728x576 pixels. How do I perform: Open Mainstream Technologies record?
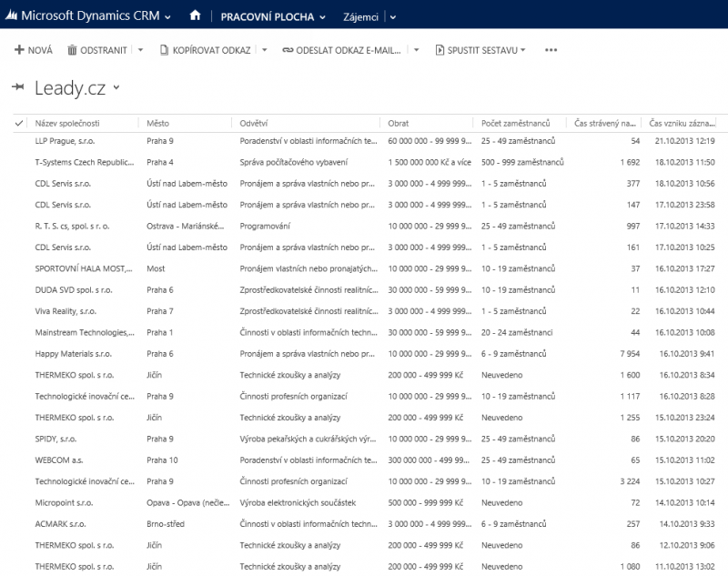[x=85, y=332]
